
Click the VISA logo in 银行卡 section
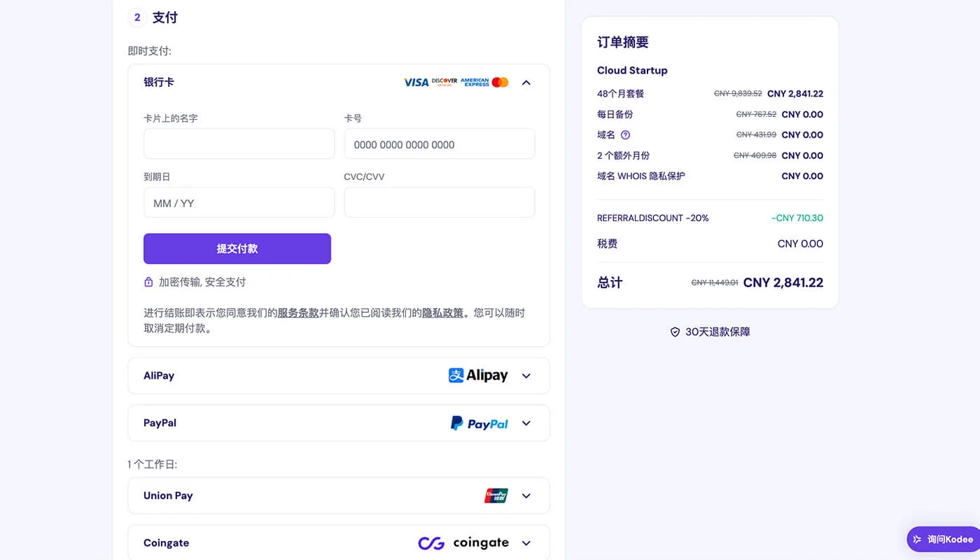coord(414,82)
